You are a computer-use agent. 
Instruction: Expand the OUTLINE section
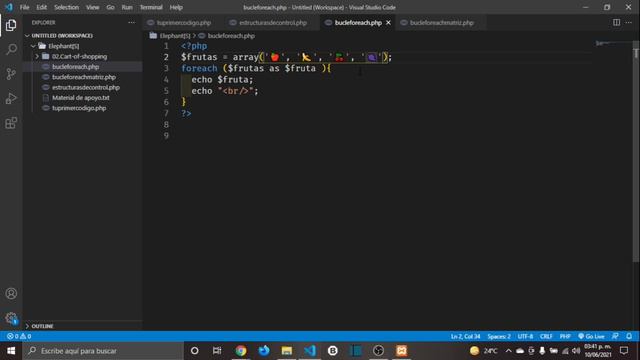click(42, 326)
